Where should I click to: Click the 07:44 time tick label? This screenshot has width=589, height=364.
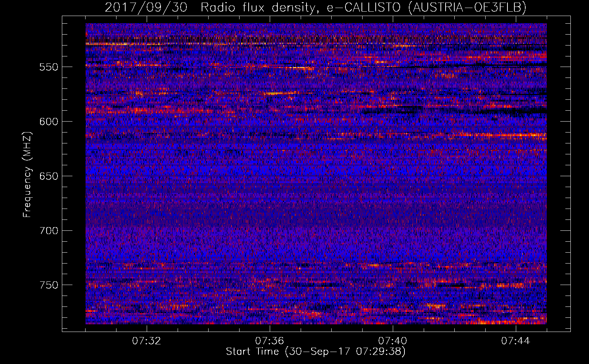pos(515,341)
